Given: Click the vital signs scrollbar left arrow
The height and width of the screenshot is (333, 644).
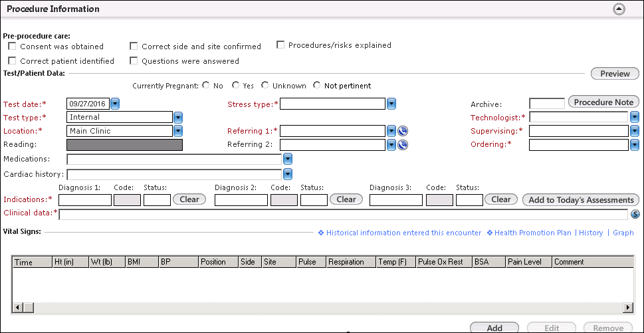Looking at the screenshot, I should click(18, 307).
